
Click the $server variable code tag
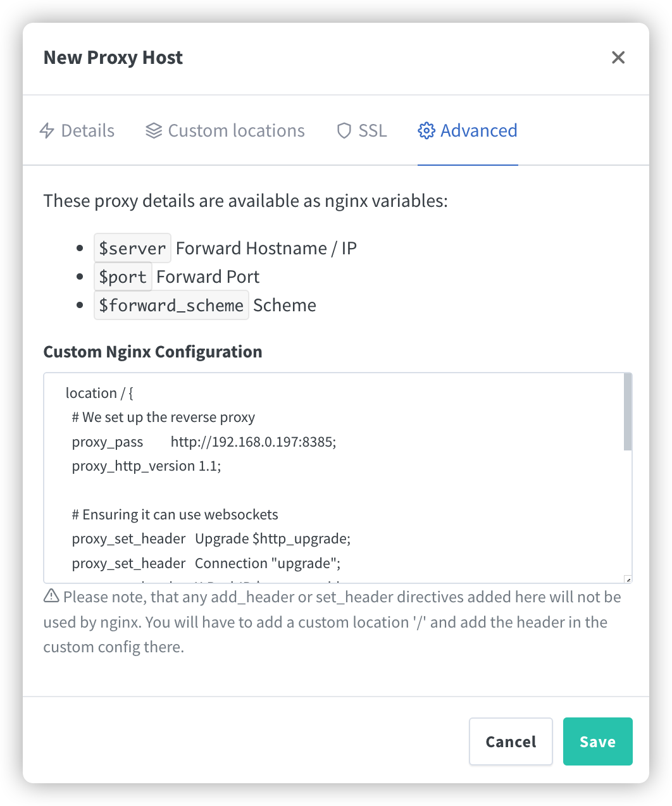click(x=132, y=248)
